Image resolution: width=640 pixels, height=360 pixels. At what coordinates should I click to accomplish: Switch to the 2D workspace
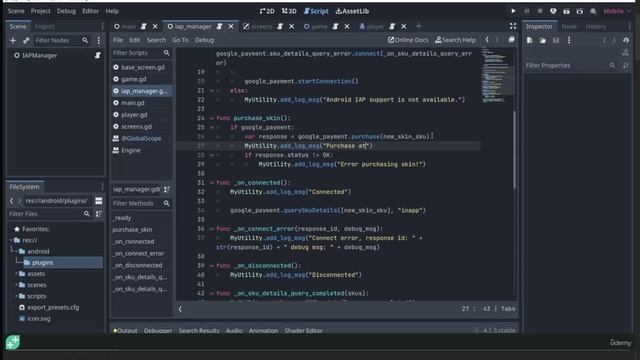[x=267, y=11]
